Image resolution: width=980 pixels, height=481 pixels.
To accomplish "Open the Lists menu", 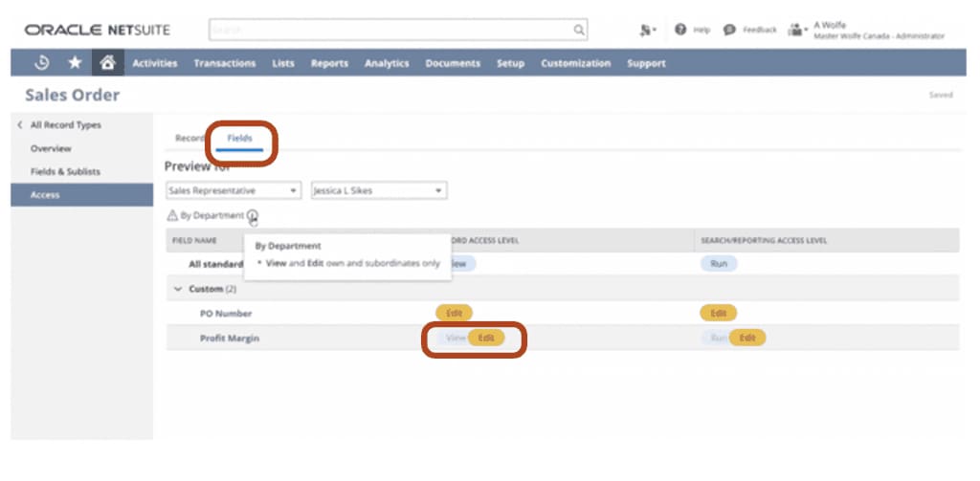I will point(283,63).
